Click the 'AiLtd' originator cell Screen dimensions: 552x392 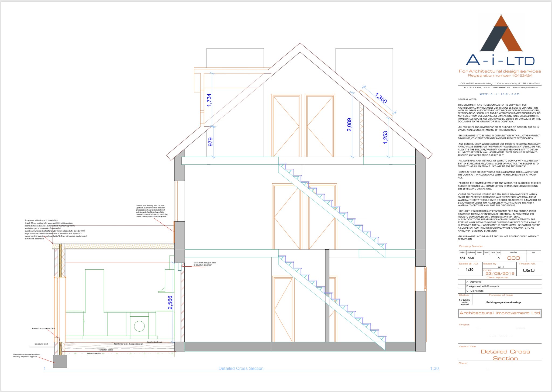pyautogui.click(x=471, y=258)
